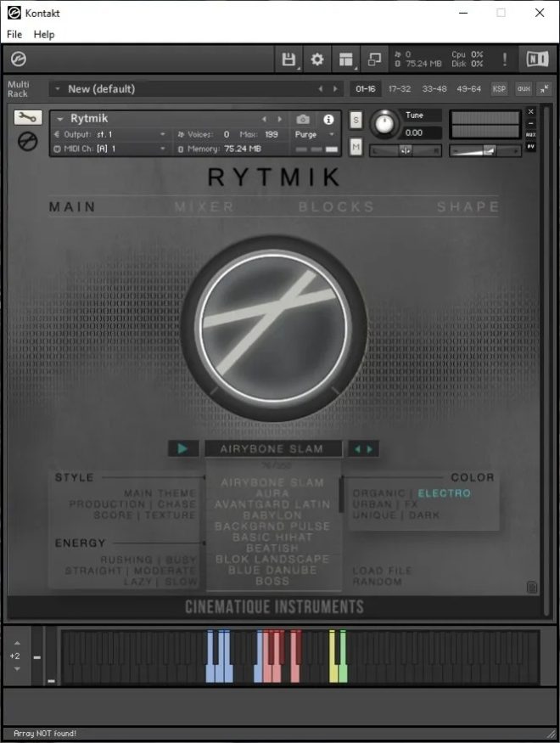
Task: Open the File menu
Action: point(14,34)
